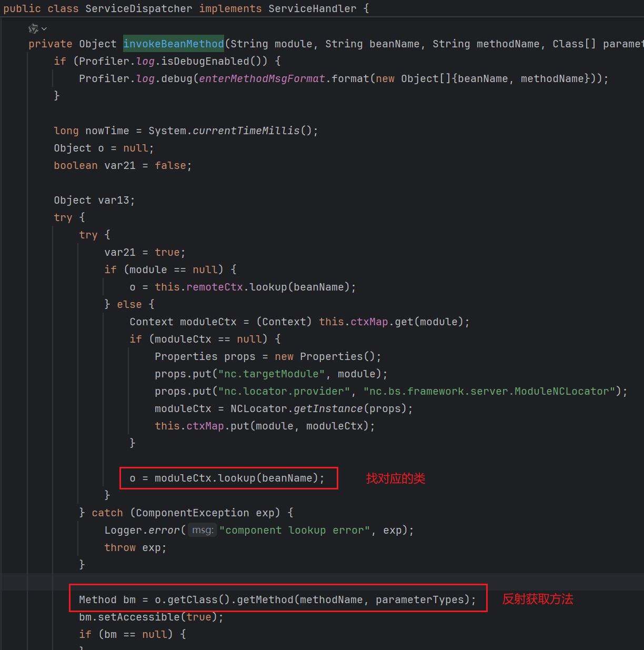Click the red annotation text beside moduleCtx.lookup
Viewport: 644px width, 650px height.
tap(396, 478)
